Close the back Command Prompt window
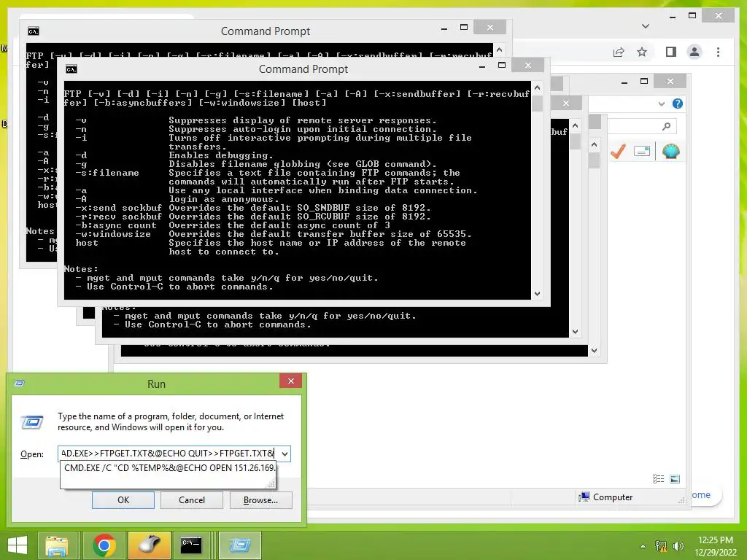 pyautogui.click(x=489, y=28)
